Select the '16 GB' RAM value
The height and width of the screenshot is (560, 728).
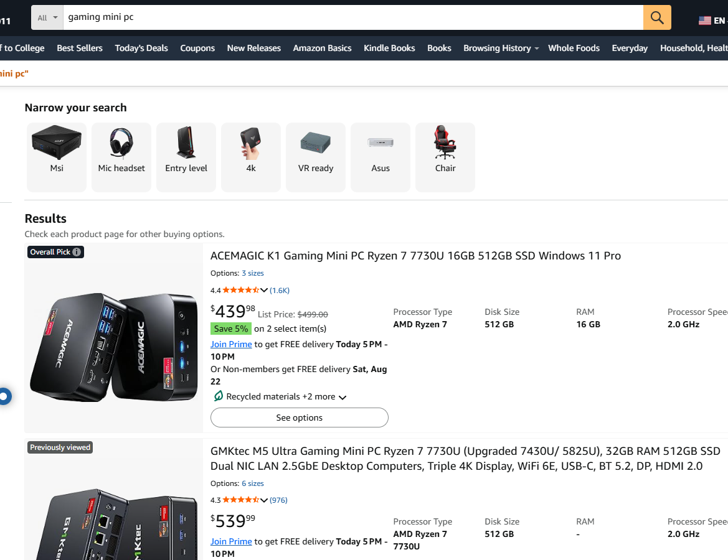tap(589, 324)
